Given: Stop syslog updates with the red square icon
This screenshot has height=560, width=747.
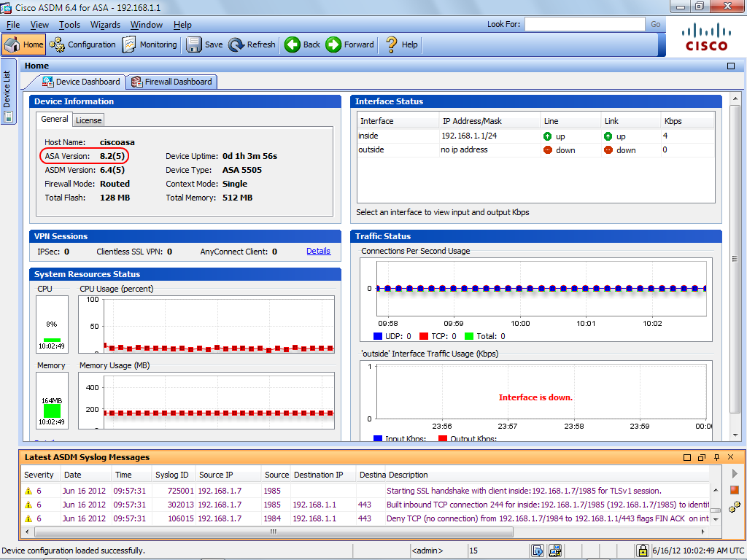Looking at the screenshot, I should click(x=734, y=489).
